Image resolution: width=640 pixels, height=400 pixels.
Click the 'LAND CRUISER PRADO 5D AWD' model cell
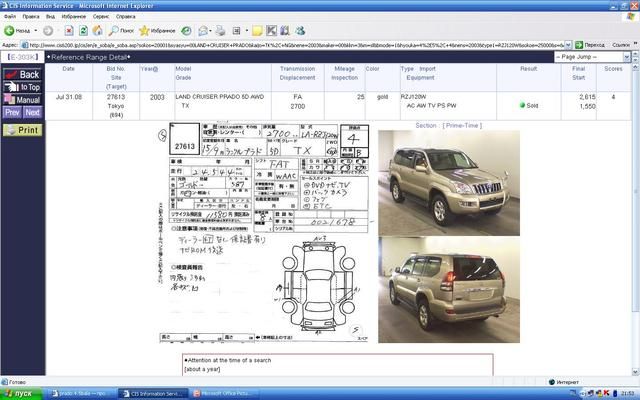pyautogui.click(x=220, y=97)
